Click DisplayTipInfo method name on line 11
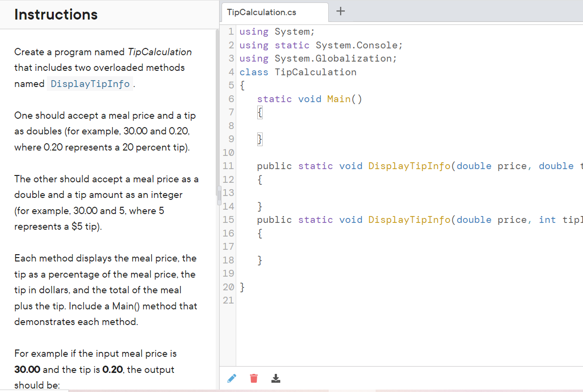Screen dimensions: 583x392 click(409, 166)
